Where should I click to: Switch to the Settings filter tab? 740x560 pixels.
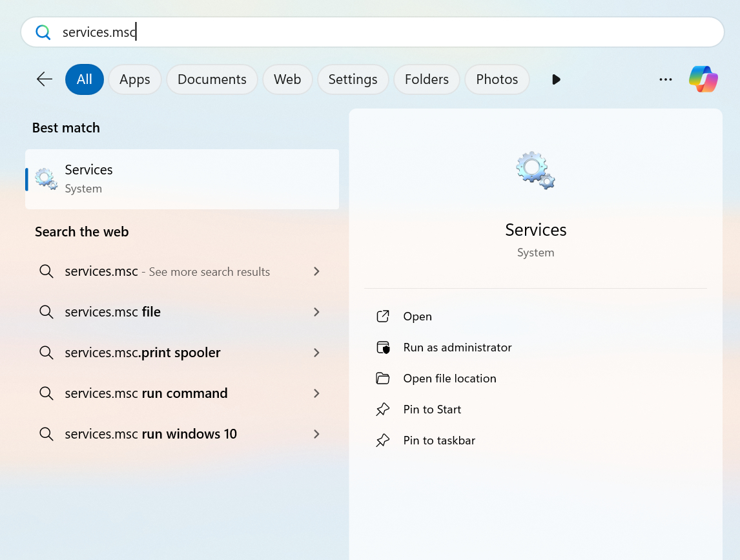coord(353,79)
